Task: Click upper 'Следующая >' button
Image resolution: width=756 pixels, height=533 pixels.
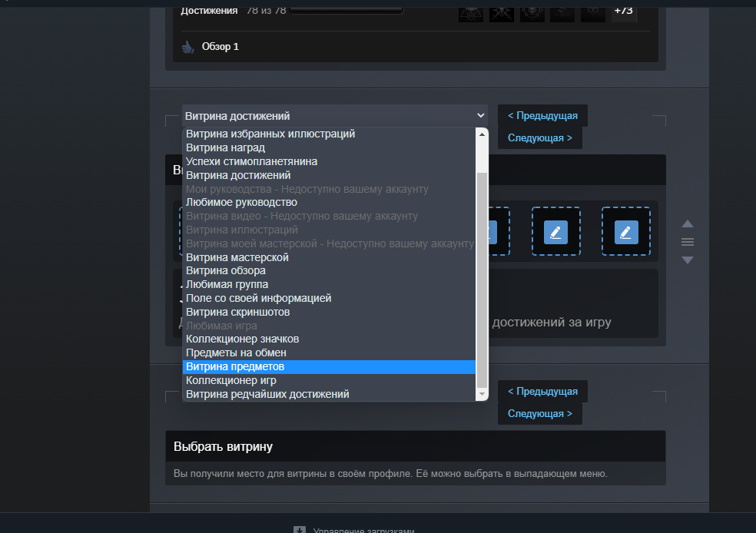Action: [x=539, y=137]
